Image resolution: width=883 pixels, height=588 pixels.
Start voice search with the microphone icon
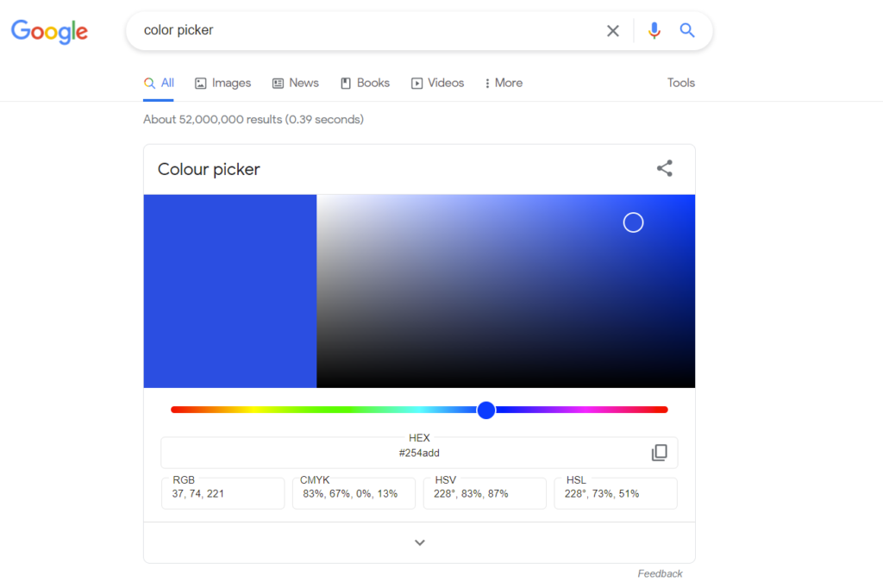pyautogui.click(x=654, y=30)
